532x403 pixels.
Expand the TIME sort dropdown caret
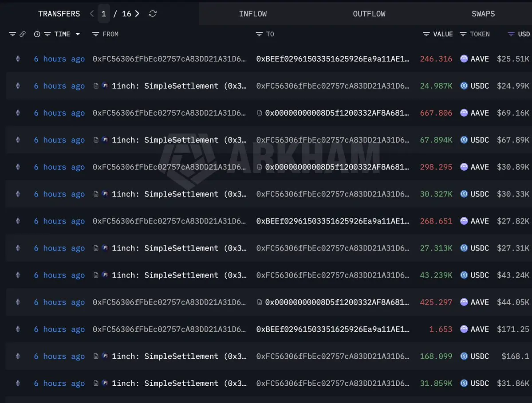tap(78, 34)
